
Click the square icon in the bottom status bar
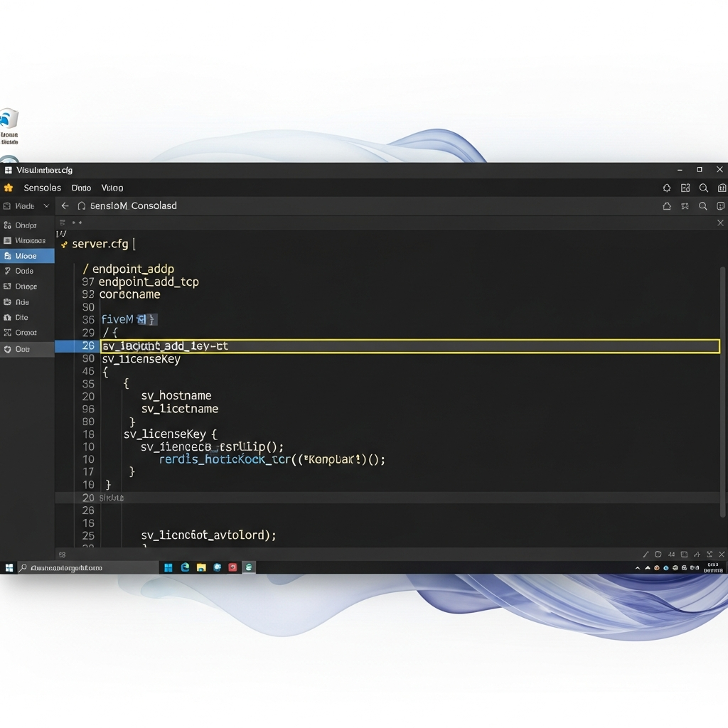tap(684, 555)
